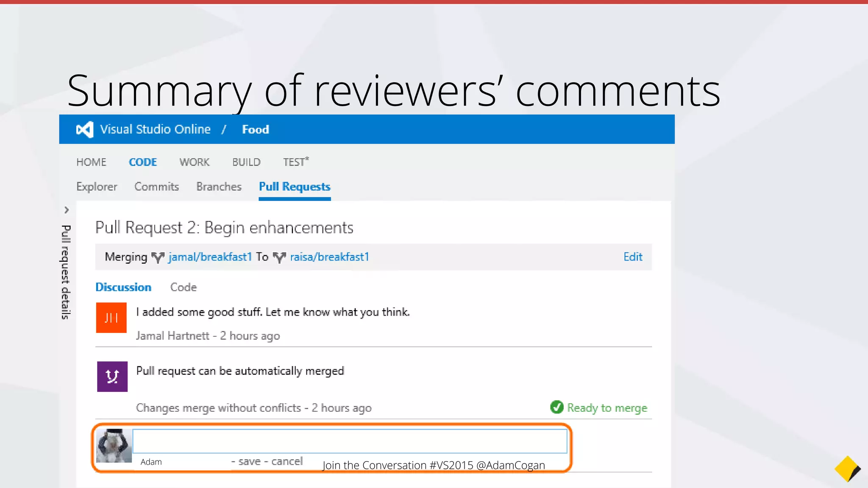
Task: Switch to the Branches sub-tab
Action: [219, 186]
